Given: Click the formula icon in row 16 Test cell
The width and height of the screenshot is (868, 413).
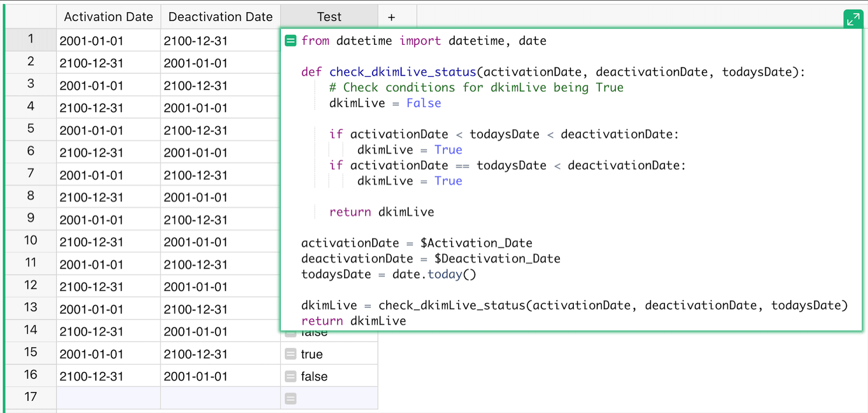Looking at the screenshot, I should (x=291, y=376).
